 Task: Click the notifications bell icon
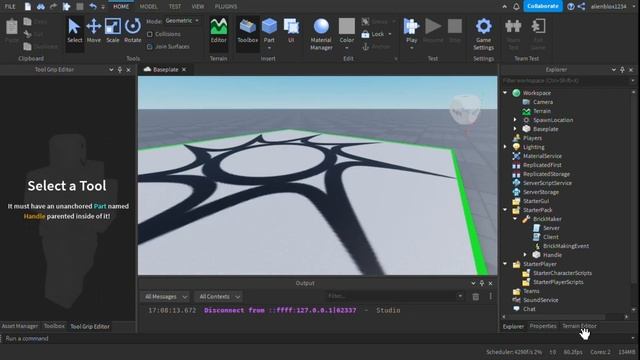point(516,7)
